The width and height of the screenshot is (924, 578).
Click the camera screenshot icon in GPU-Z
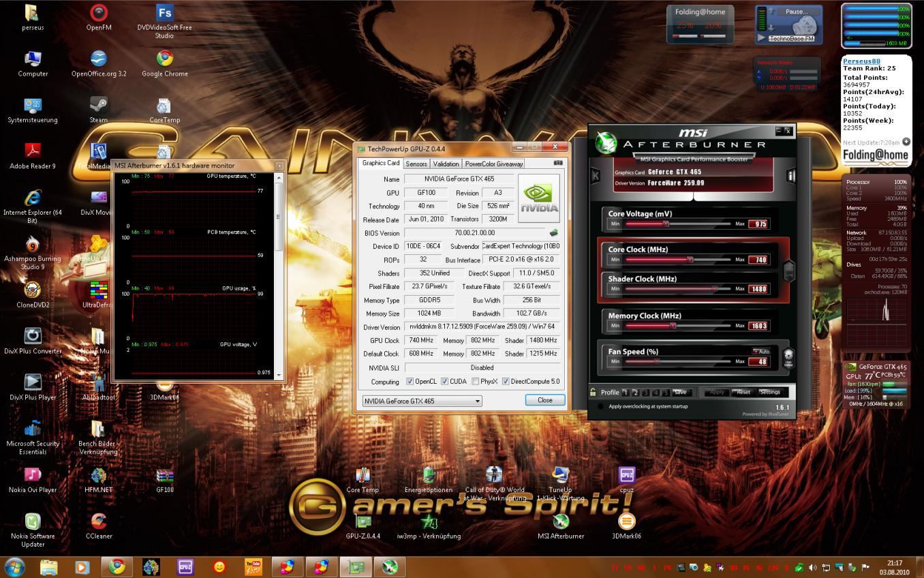pyautogui.click(x=558, y=163)
